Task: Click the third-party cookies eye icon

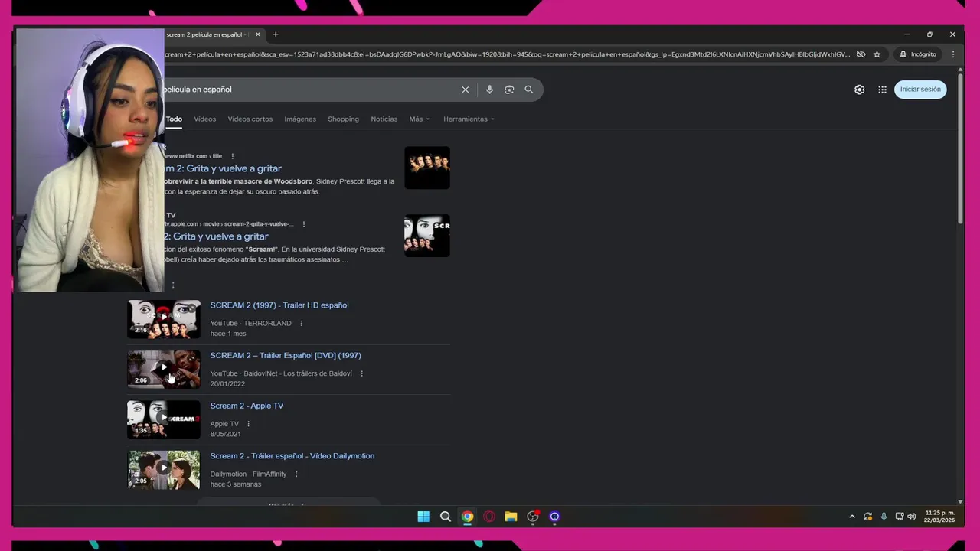Action: click(861, 54)
